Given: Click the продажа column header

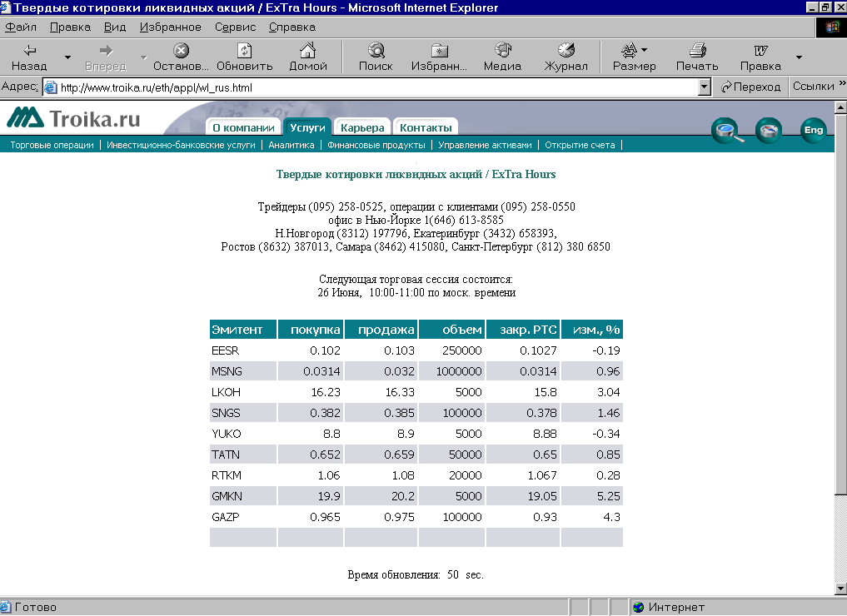Looking at the screenshot, I should point(381,330).
